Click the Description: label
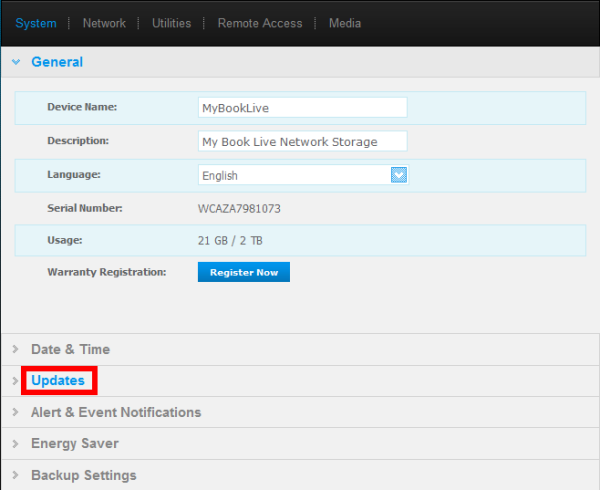The image size is (600, 490). point(78,141)
